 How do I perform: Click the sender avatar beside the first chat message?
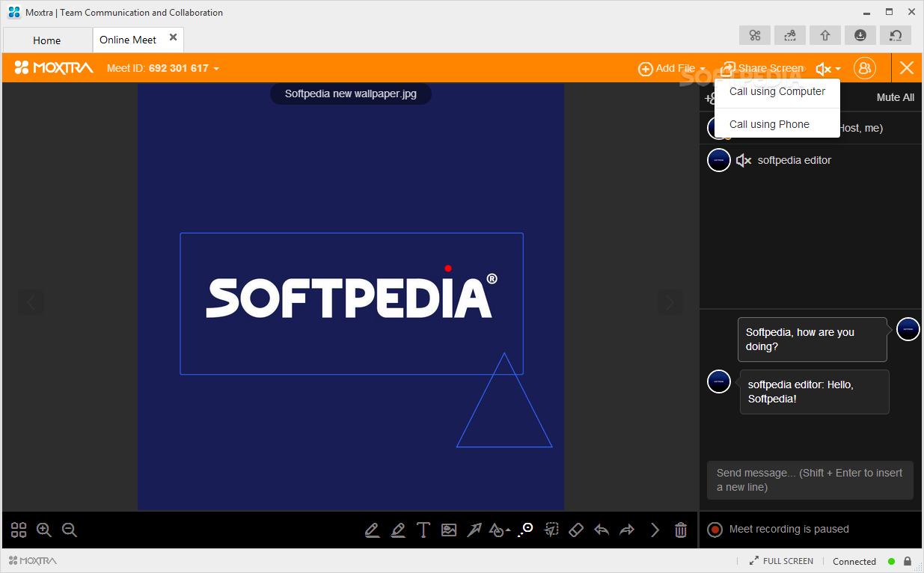(908, 328)
